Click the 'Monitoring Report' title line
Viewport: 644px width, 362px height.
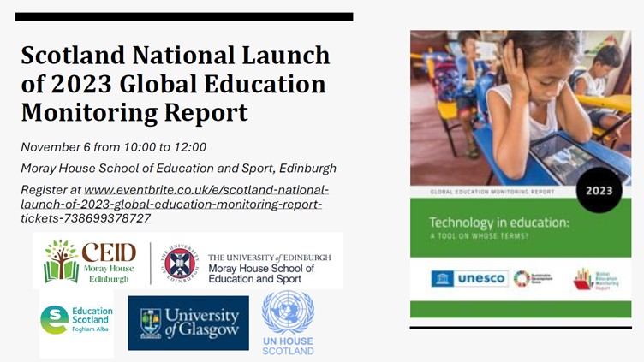134,112
